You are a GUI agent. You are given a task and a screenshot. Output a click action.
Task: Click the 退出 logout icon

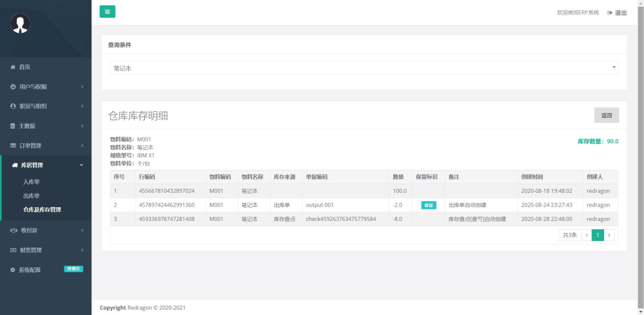point(610,13)
